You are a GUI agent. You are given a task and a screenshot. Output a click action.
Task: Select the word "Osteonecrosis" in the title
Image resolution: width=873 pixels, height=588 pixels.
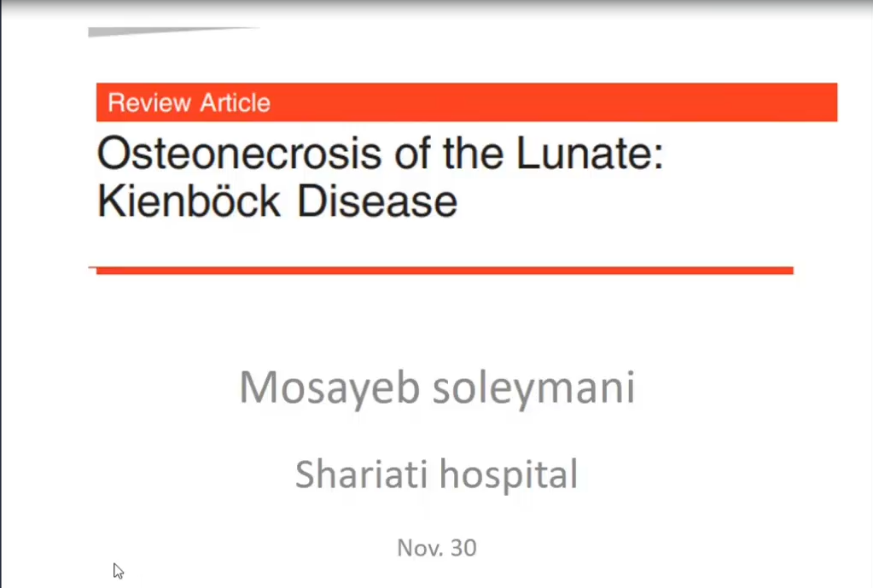(x=240, y=153)
